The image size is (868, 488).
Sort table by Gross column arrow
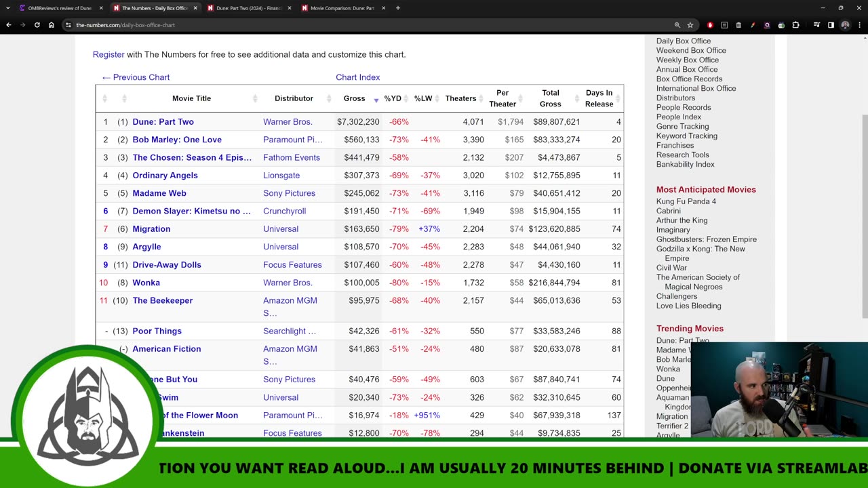pos(376,100)
